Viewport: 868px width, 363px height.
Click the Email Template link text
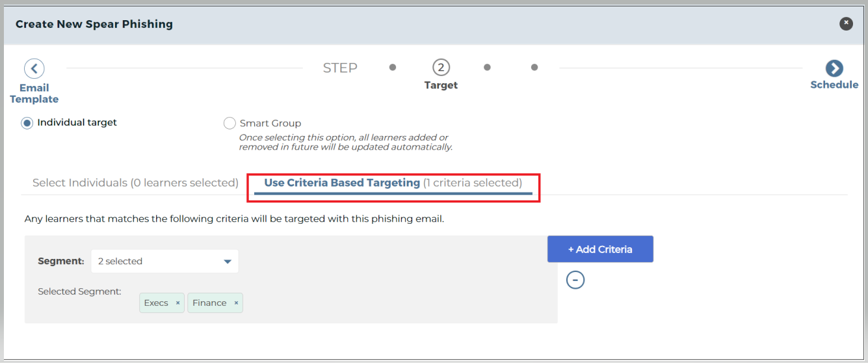click(x=34, y=94)
